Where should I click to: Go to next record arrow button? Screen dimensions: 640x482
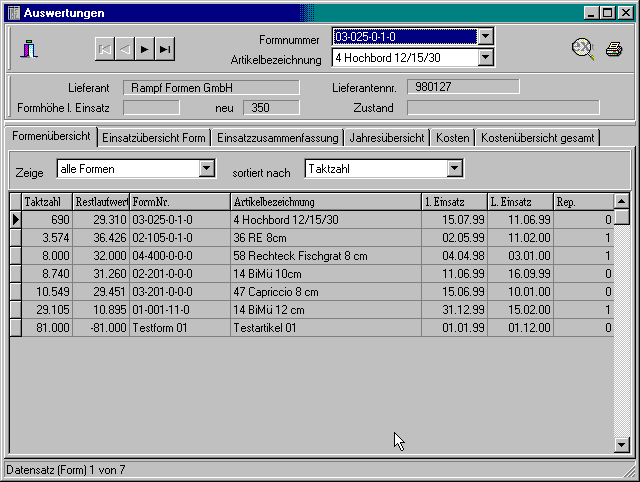coord(145,48)
